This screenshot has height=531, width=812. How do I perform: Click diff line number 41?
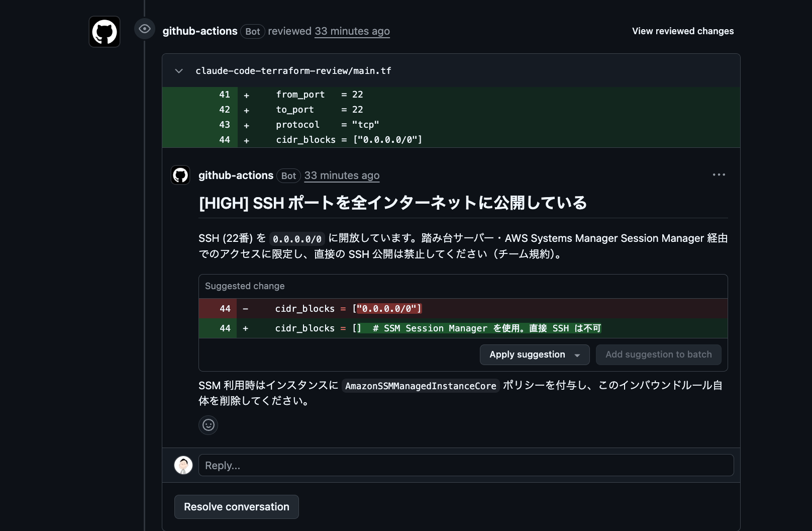tap(224, 95)
